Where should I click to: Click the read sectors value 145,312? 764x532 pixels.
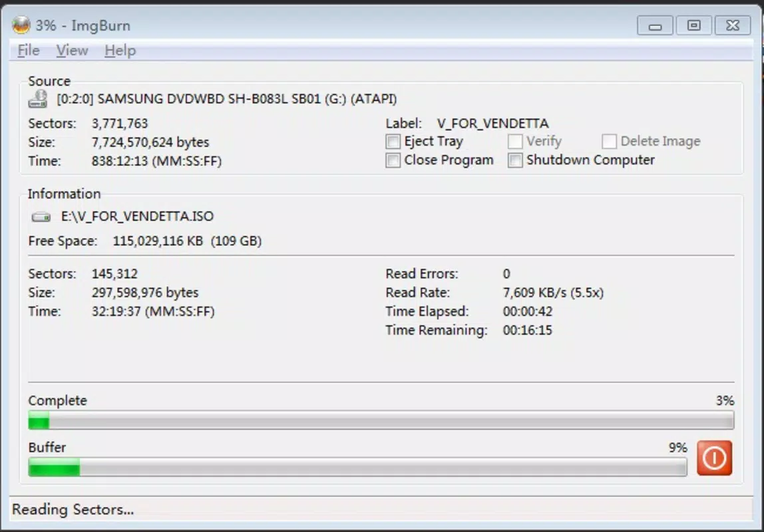click(x=114, y=274)
